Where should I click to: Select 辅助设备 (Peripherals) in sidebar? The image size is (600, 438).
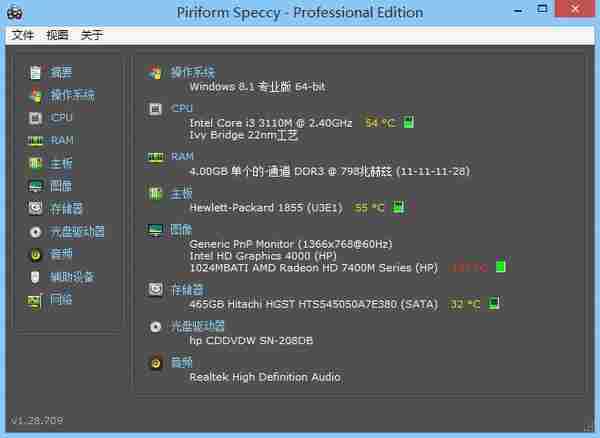(72, 277)
